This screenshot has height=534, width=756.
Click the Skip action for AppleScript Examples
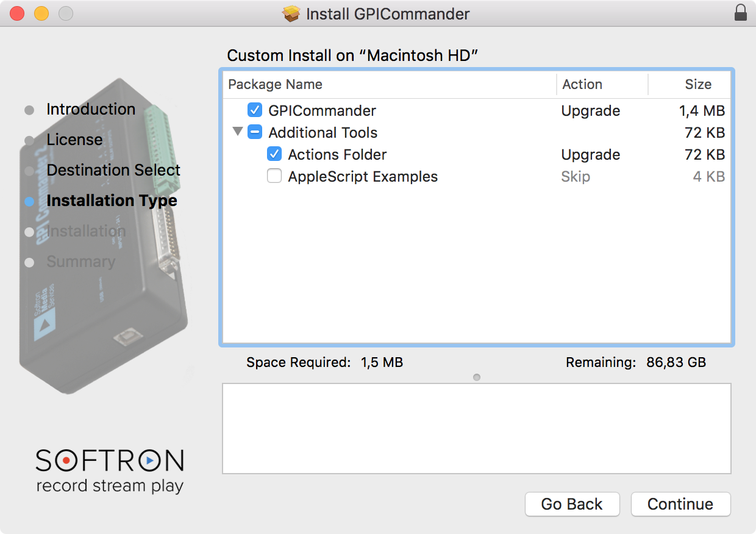point(576,177)
